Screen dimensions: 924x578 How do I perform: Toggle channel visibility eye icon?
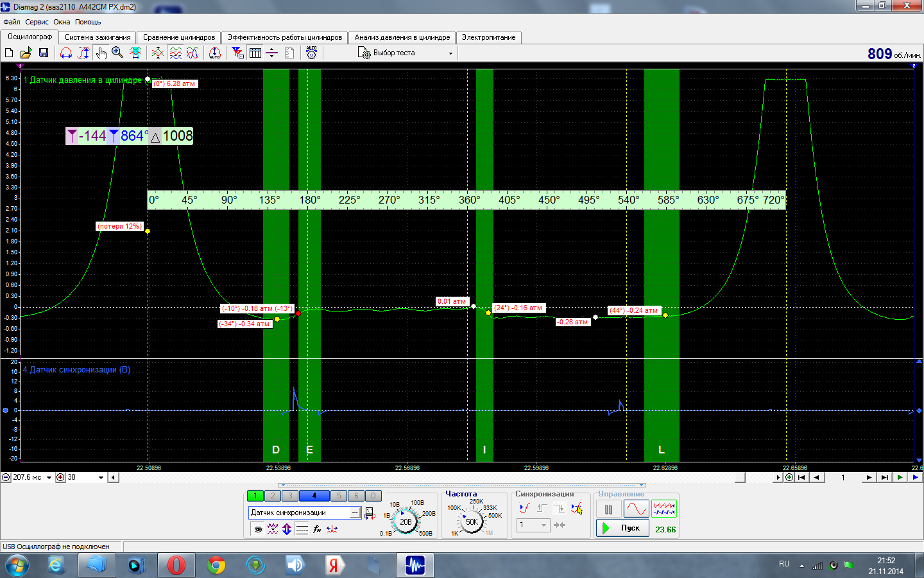pos(258,529)
